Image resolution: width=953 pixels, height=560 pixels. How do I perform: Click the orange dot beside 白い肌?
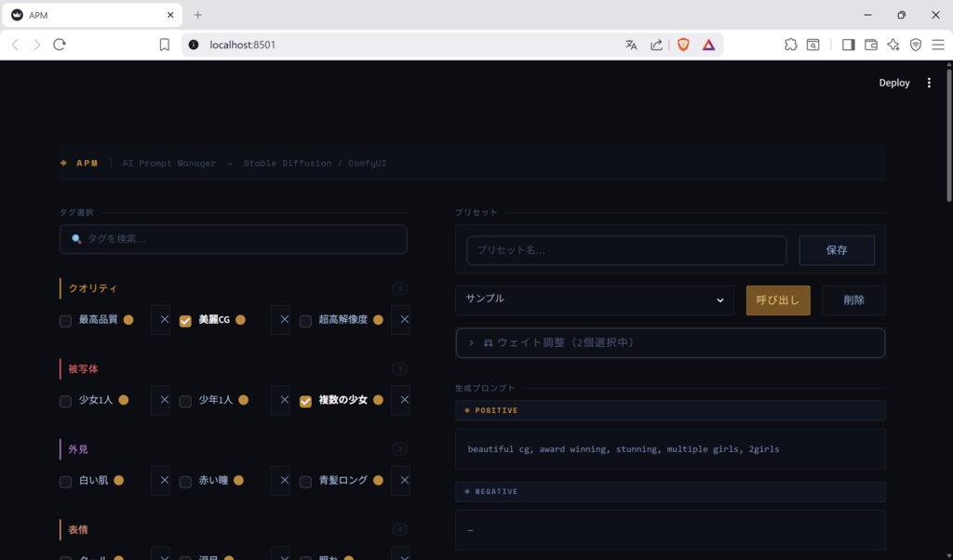pos(118,480)
